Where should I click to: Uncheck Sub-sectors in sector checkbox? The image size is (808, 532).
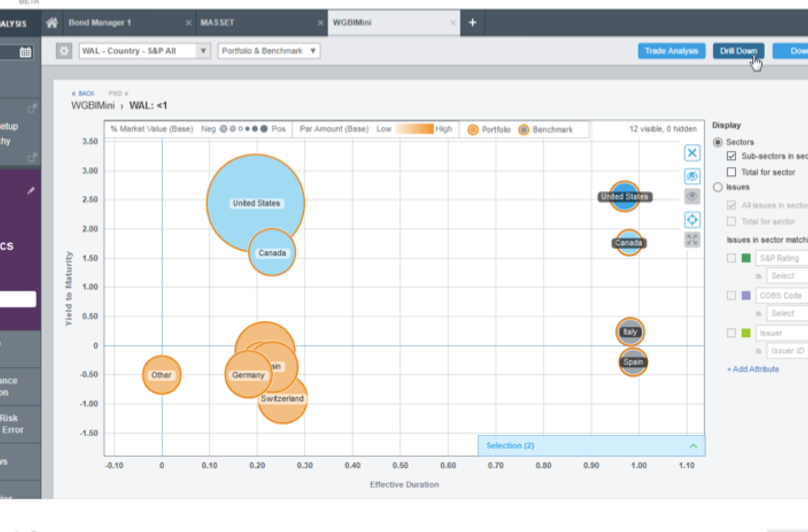(x=731, y=156)
